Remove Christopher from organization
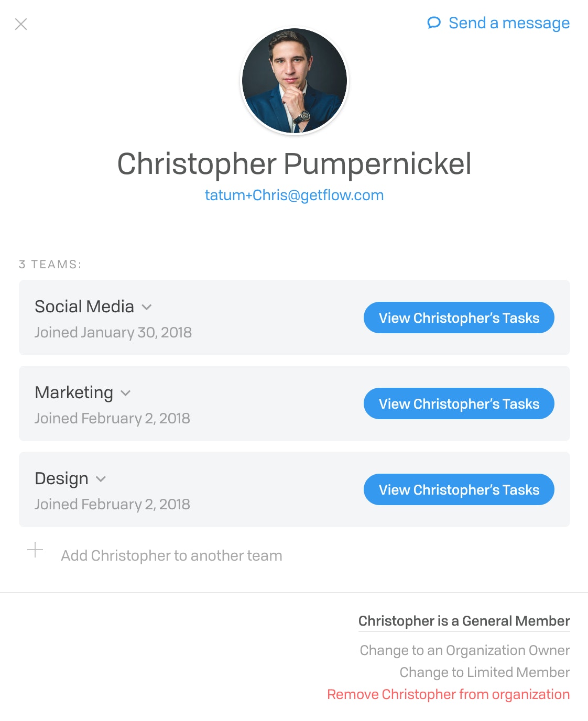Image resolution: width=588 pixels, height=721 pixels. click(449, 694)
